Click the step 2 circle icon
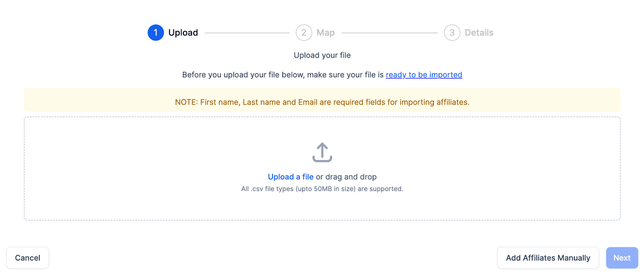The width and height of the screenshot is (644, 275). [x=304, y=33]
